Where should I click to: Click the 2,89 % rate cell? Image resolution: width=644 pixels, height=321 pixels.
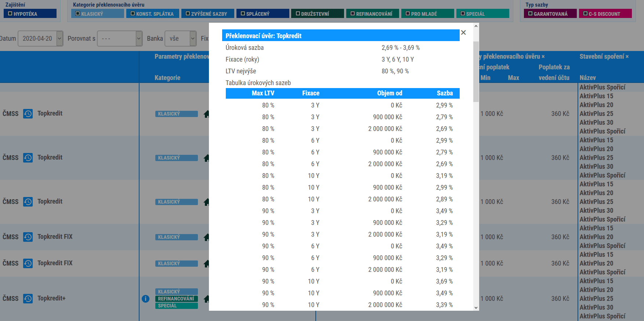click(x=444, y=199)
